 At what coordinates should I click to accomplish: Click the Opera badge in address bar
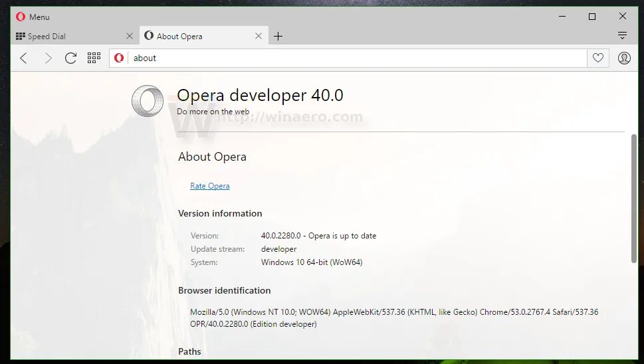click(119, 58)
